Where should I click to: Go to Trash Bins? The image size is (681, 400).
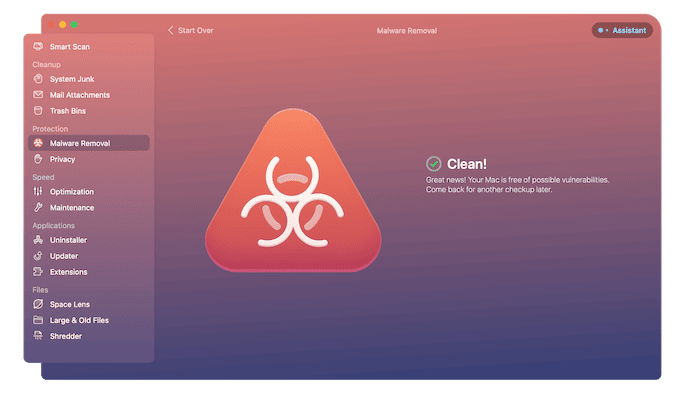pos(89,111)
